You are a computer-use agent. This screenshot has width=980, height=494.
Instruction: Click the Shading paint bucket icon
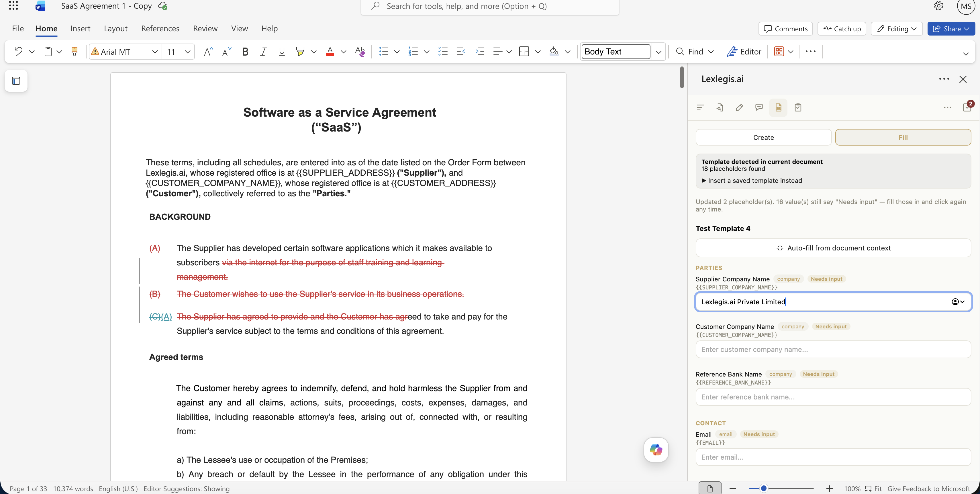pyautogui.click(x=554, y=51)
